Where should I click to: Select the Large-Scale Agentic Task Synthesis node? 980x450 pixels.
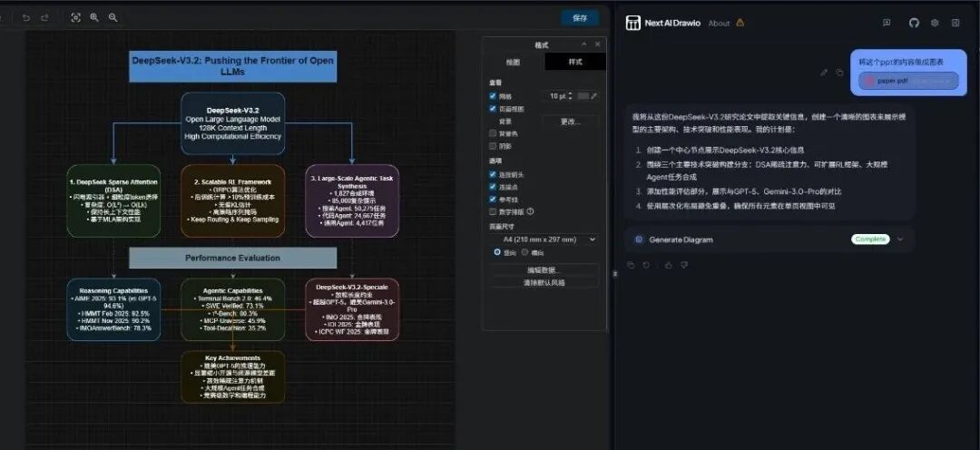[352, 201]
